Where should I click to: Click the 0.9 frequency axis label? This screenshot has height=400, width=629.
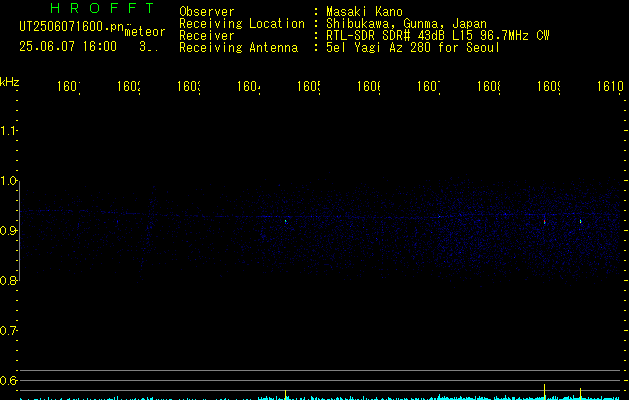click(8, 231)
